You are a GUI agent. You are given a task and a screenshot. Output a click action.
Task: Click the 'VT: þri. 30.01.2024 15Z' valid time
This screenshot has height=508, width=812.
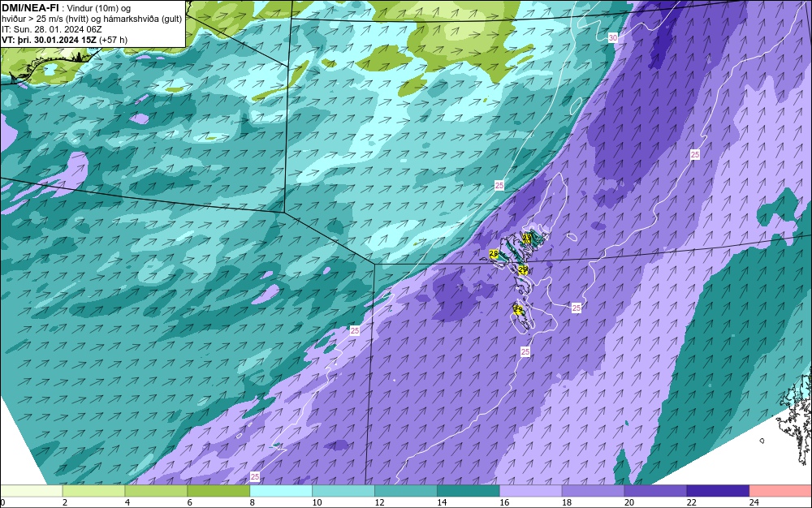click(50, 39)
